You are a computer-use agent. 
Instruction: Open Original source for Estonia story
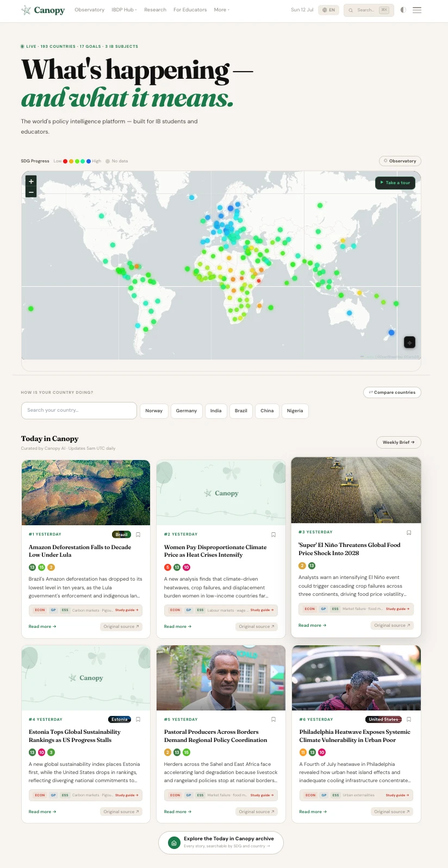pos(121,812)
